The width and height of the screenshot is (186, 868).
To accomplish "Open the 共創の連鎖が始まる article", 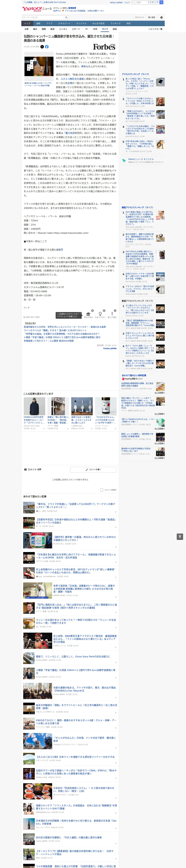I will point(85,689).
